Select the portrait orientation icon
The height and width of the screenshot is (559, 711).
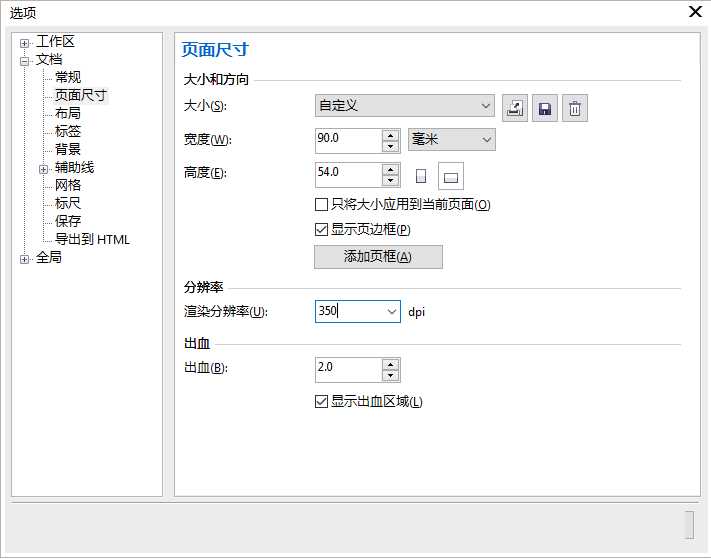421,177
